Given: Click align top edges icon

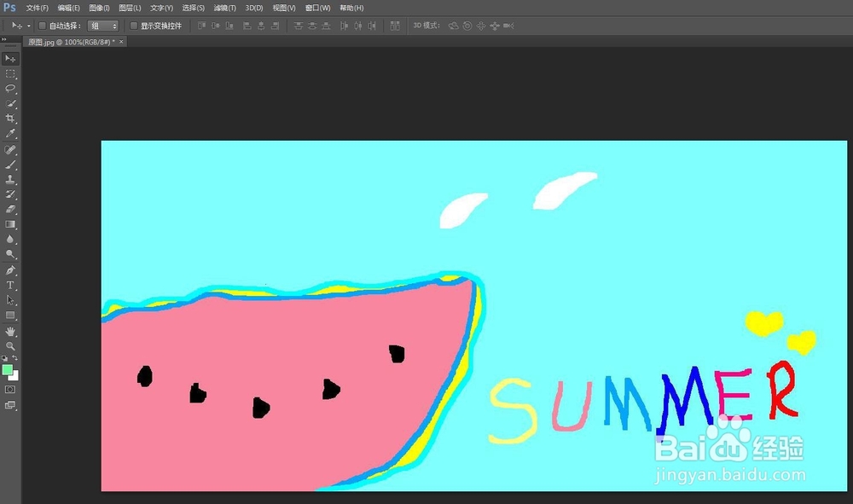Looking at the screenshot, I should [202, 26].
